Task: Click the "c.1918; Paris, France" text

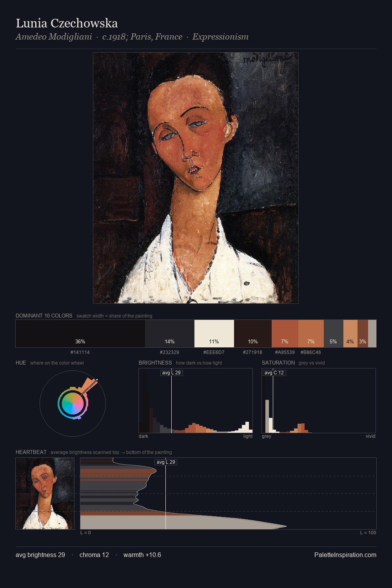Action: [142, 37]
